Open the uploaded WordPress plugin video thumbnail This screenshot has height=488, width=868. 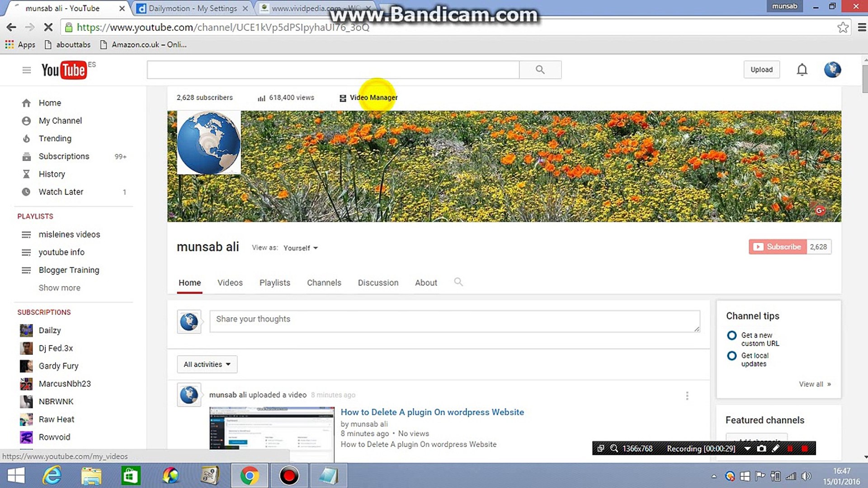pyautogui.click(x=271, y=428)
